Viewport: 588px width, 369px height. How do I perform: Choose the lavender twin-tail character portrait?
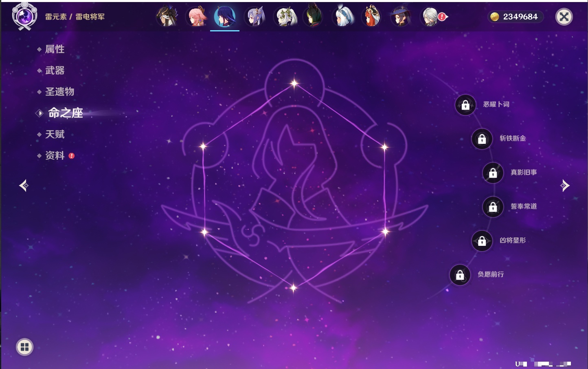click(x=255, y=17)
